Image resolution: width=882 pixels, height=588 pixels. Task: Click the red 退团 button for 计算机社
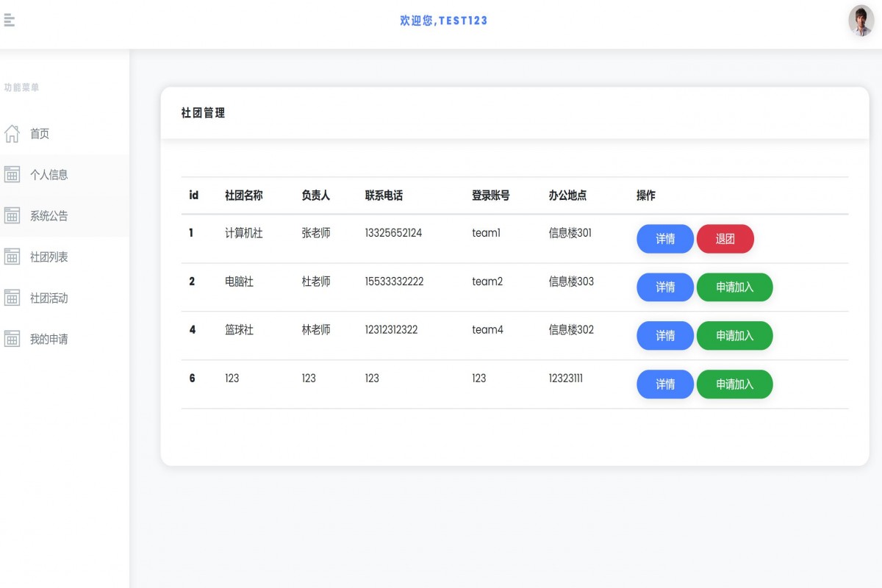(x=725, y=239)
